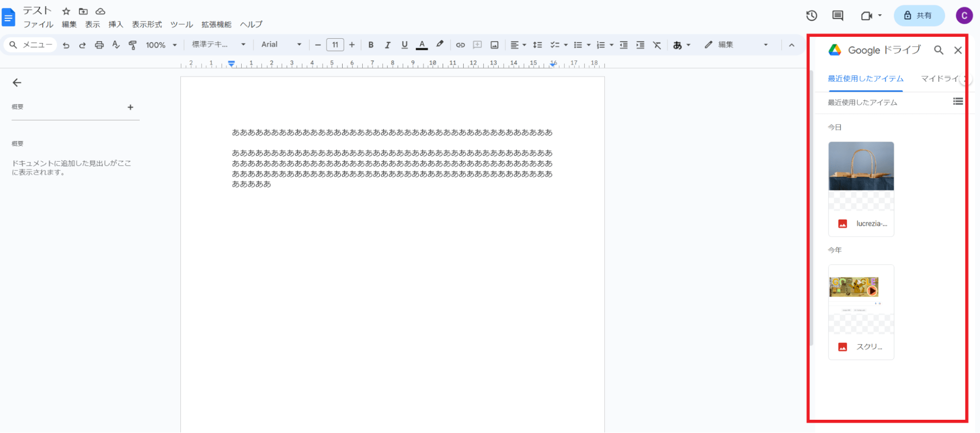The width and height of the screenshot is (980, 433).
Task: Toggle underline formatting
Action: pyautogui.click(x=404, y=45)
